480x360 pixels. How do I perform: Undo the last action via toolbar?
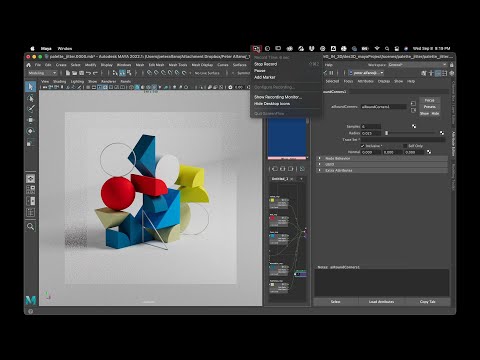point(88,73)
